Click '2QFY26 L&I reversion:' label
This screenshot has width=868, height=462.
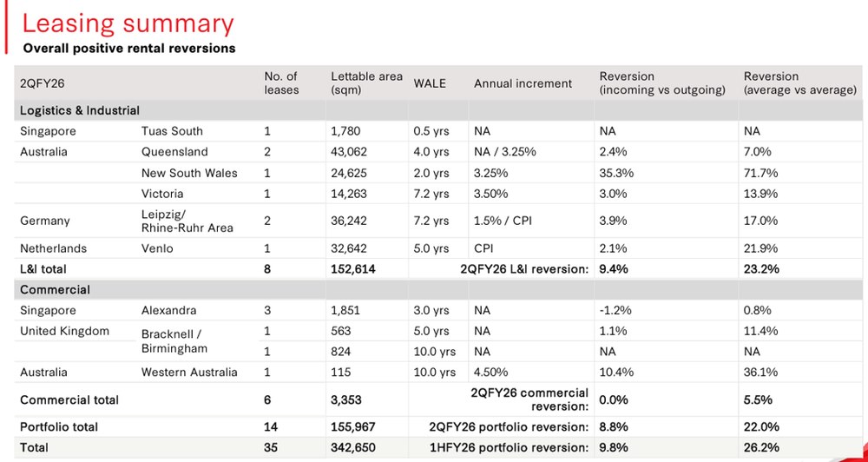click(524, 269)
